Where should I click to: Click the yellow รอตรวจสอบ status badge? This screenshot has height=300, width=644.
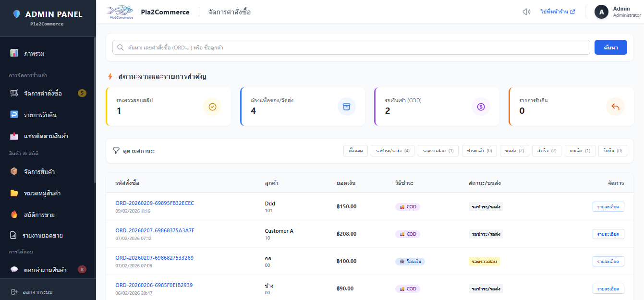point(484,262)
